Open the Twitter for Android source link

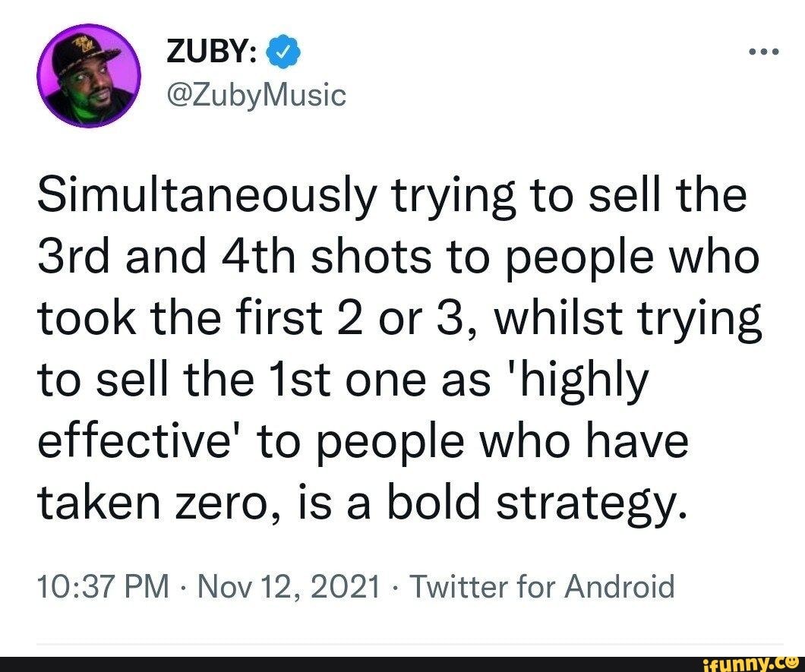[541, 586]
